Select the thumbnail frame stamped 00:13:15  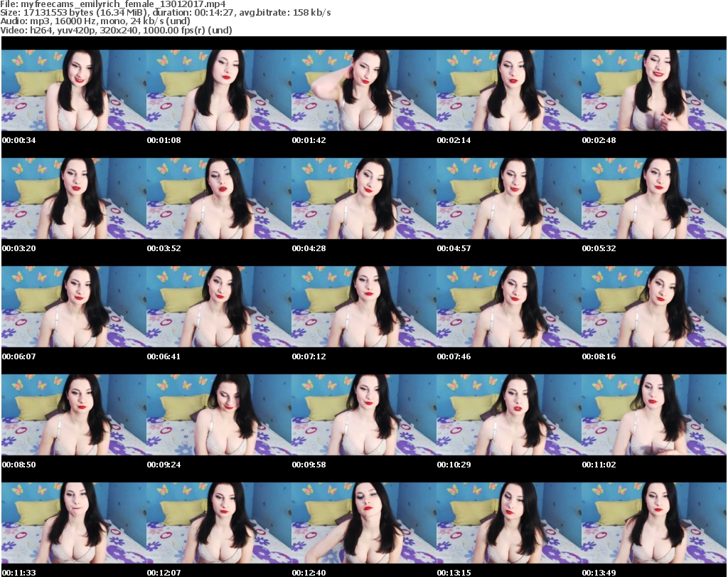(x=509, y=523)
